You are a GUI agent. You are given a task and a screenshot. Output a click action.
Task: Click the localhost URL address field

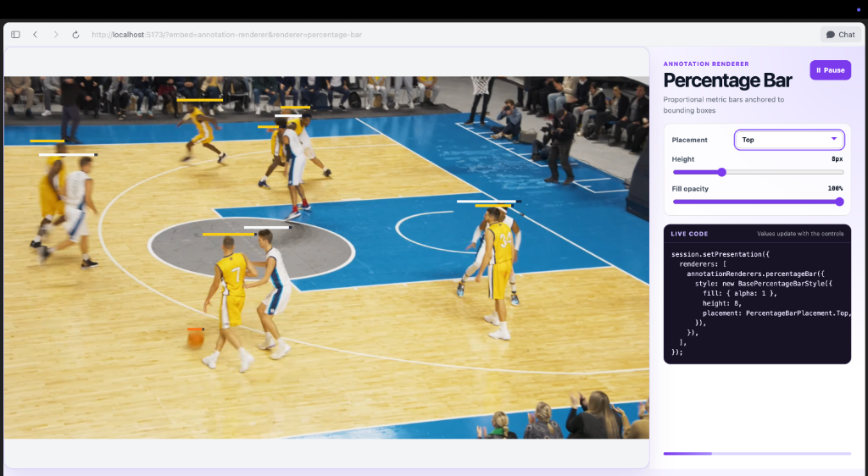(x=227, y=35)
